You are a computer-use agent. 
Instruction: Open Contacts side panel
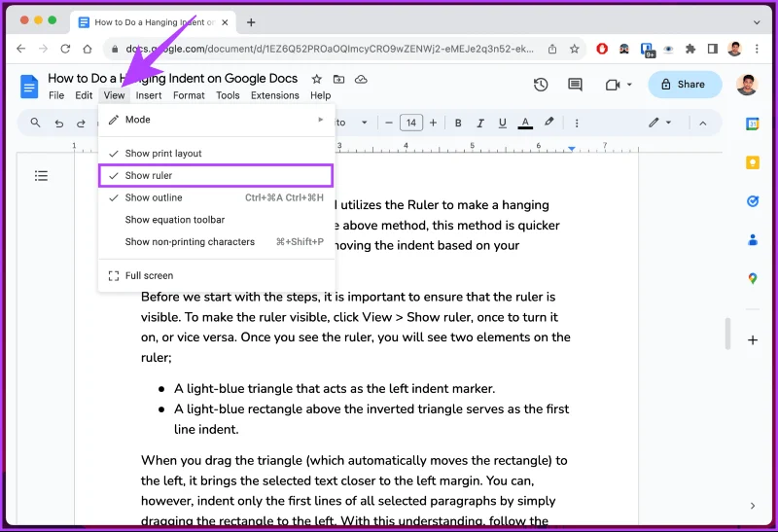click(752, 239)
